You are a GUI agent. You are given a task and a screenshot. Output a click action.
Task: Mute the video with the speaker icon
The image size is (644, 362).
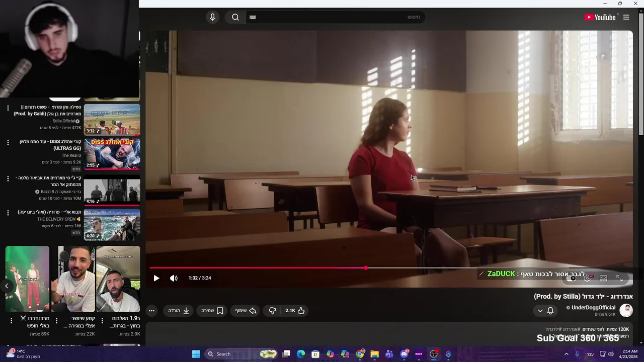[174, 278]
